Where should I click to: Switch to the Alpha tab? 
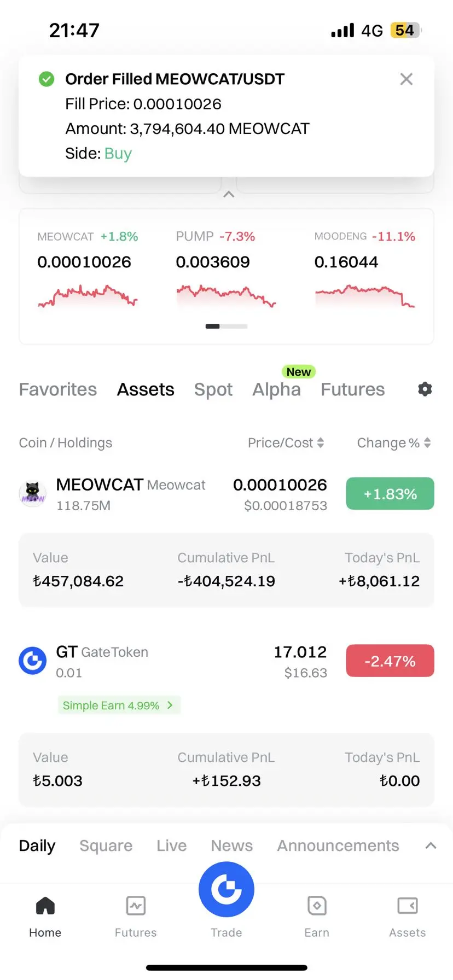(x=277, y=389)
